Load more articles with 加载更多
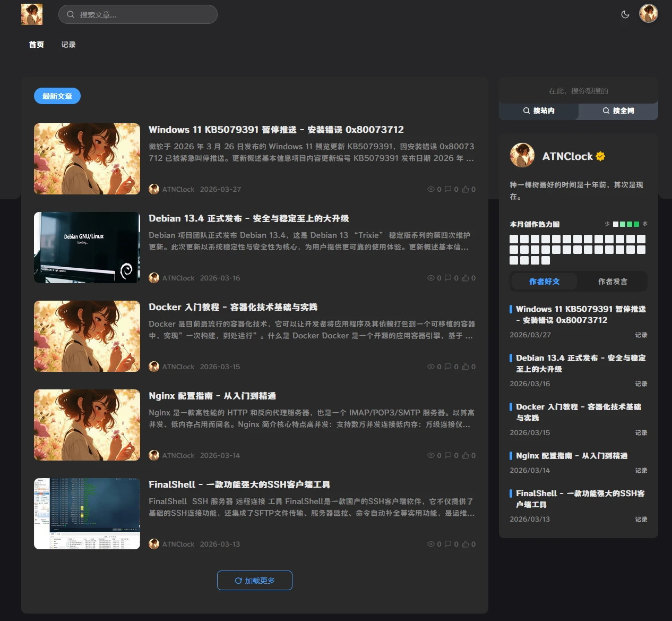The width and height of the screenshot is (672, 621). pos(255,581)
